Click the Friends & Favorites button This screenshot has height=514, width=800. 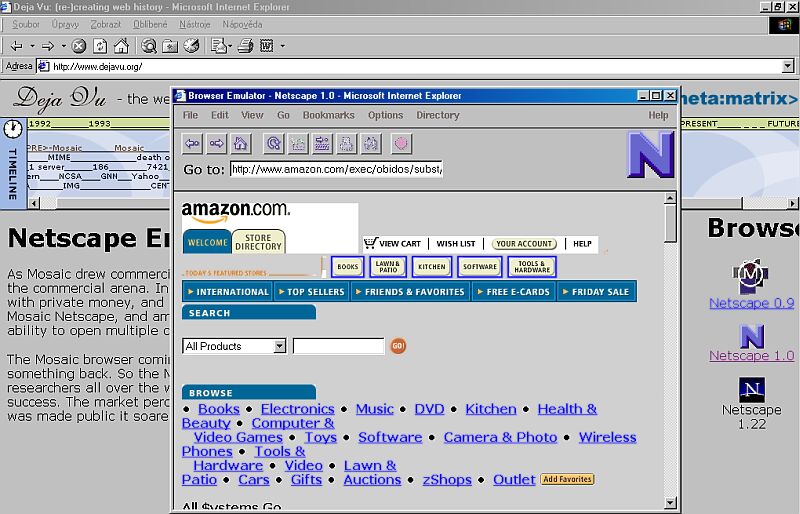(x=410, y=291)
